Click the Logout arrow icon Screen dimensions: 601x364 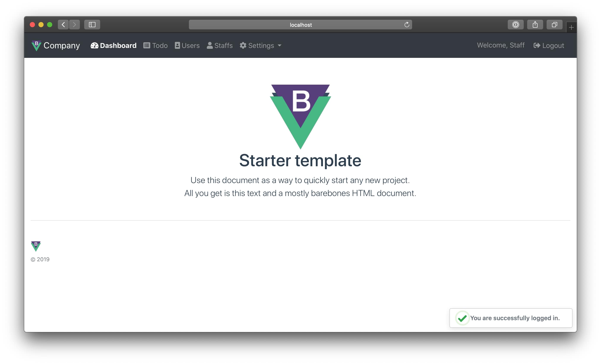(537, 46)
